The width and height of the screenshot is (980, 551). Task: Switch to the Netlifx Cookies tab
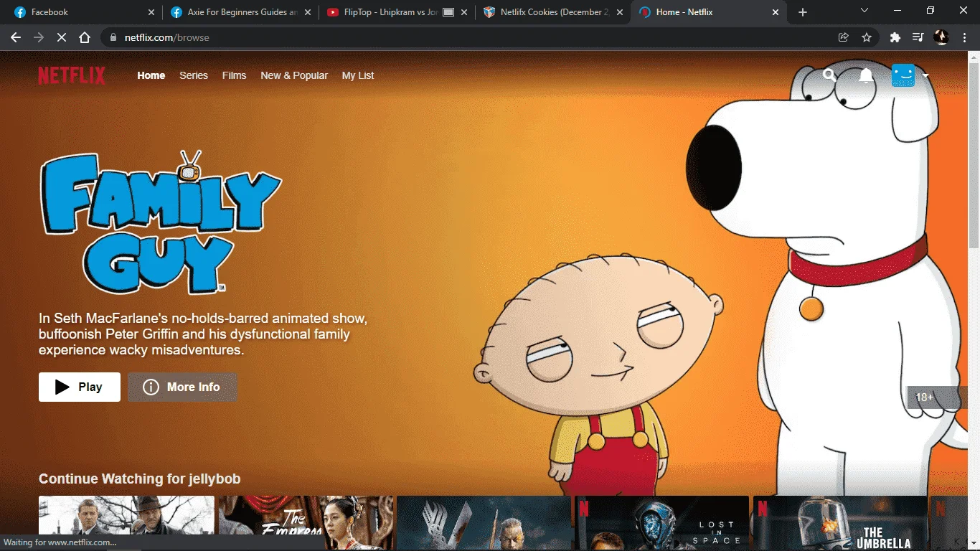click(x=553, y=12)
